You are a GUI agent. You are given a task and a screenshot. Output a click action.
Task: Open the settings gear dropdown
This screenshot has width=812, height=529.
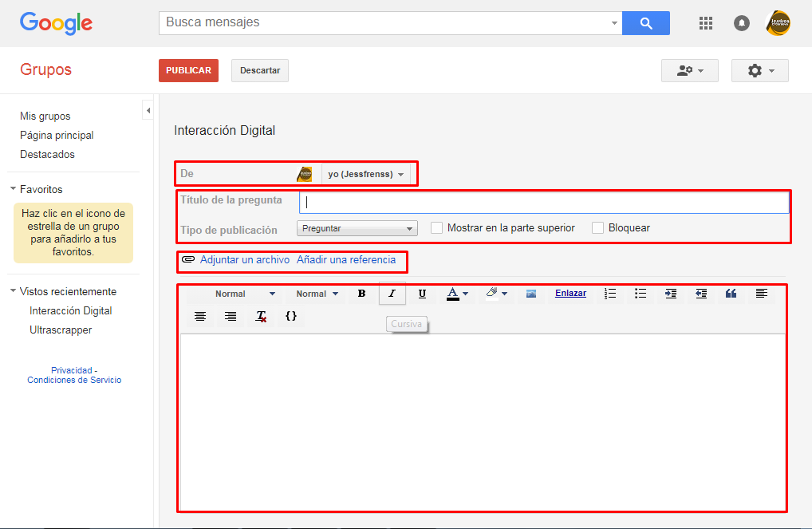coord(759,70)
